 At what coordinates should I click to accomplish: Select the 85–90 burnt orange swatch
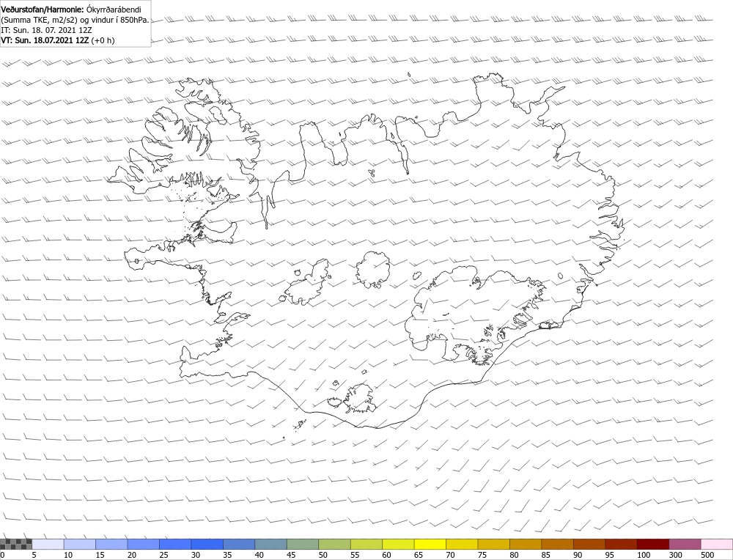tap(557, 544)
